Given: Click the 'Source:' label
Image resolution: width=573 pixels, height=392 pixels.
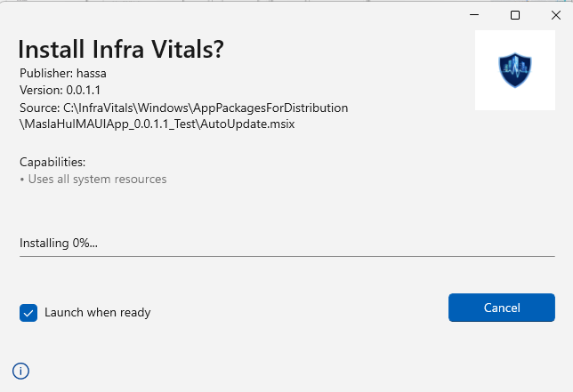Looking at the screenshot, I should point(39,108).
